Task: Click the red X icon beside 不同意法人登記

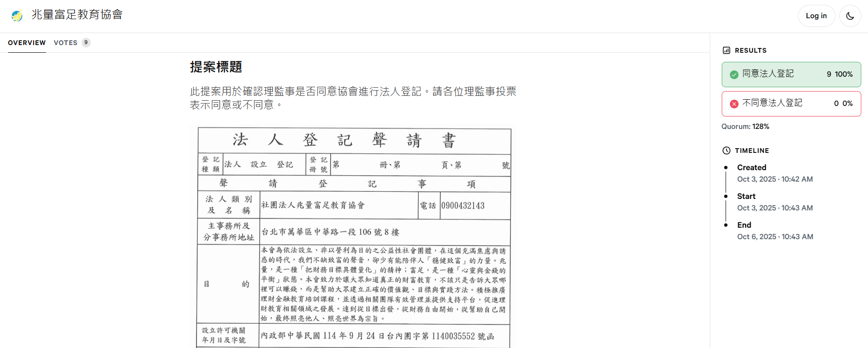Action: pos(734,104)
